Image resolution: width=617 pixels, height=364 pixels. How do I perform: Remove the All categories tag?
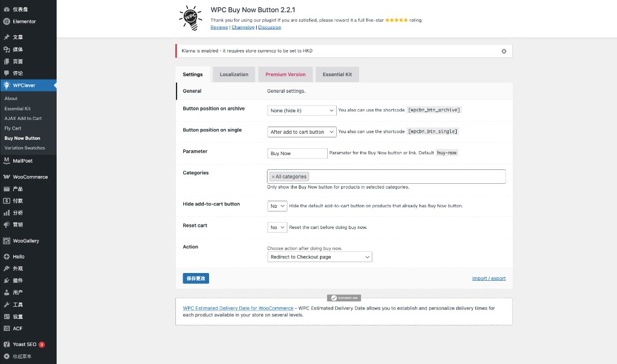pos(273,177)
